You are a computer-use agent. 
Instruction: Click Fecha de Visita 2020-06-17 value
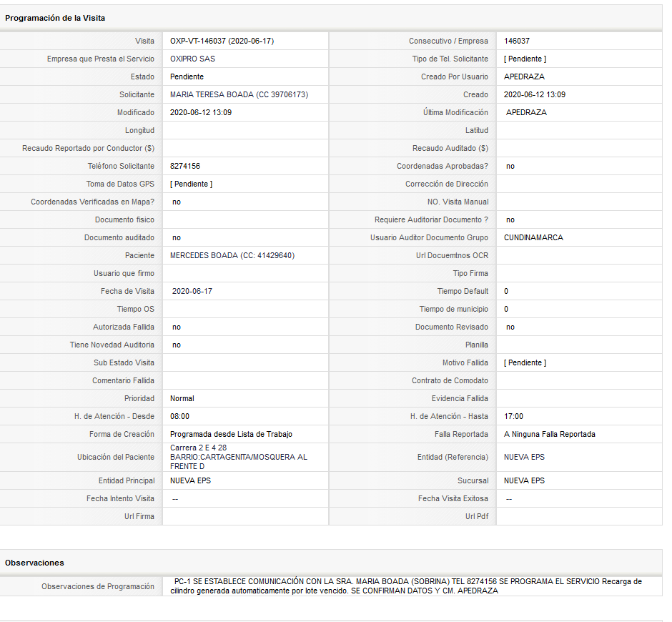192,292
